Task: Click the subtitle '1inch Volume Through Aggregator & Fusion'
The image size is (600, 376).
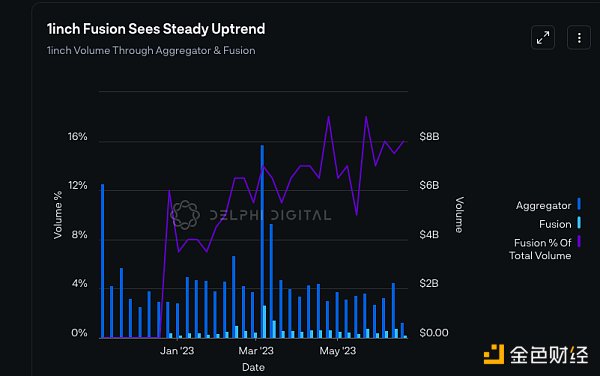Action: (151, 50)
